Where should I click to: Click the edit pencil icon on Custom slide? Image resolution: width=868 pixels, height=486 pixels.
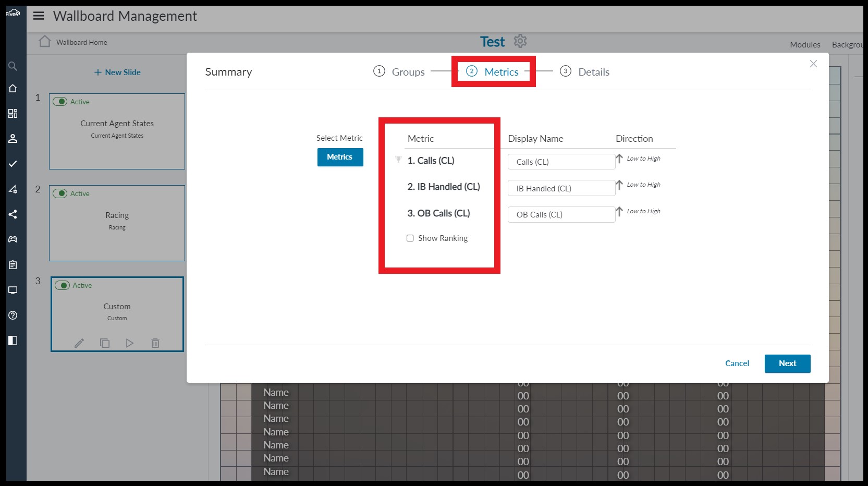pos(79,343)
